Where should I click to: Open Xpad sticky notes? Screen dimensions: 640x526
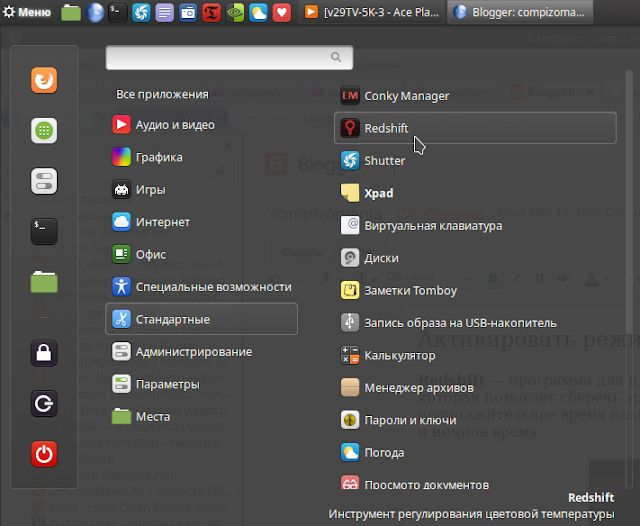(x=475, y=193)
